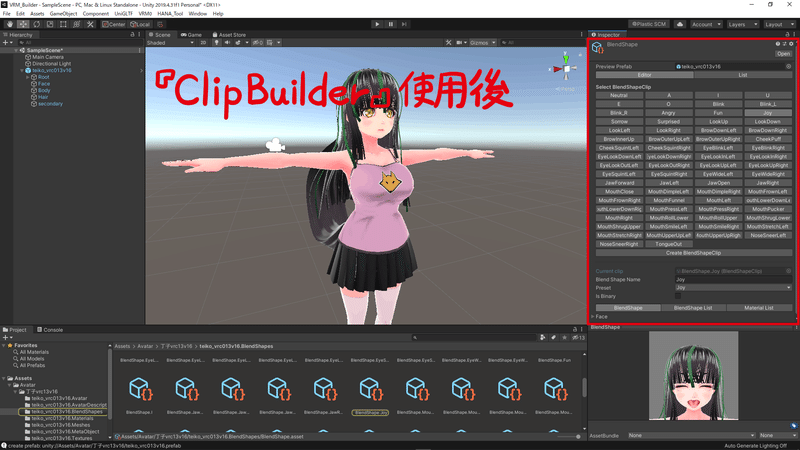Screen dimensions: 800x450
Task: Click the favorites star filter icon
Action: pos(564,337)
